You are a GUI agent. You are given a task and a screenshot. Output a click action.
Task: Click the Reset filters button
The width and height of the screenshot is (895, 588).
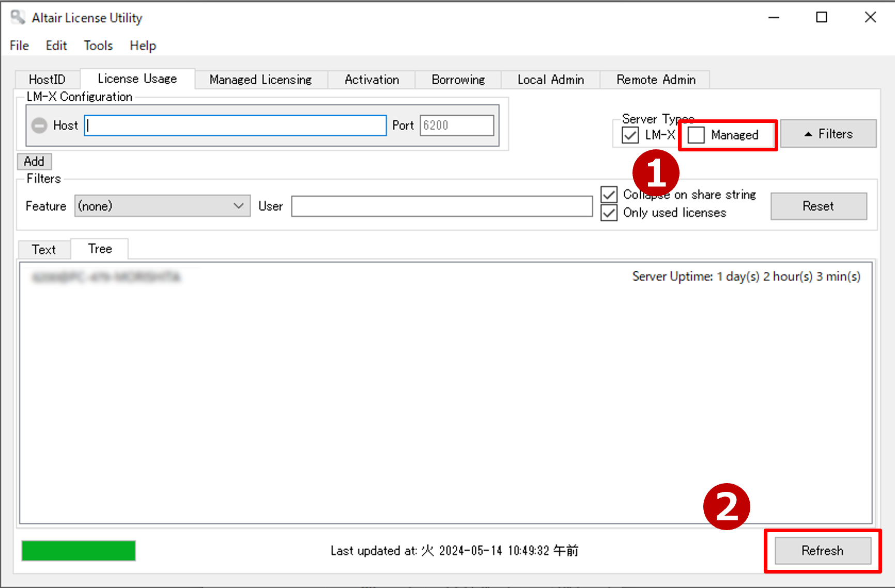pos(818,206)
